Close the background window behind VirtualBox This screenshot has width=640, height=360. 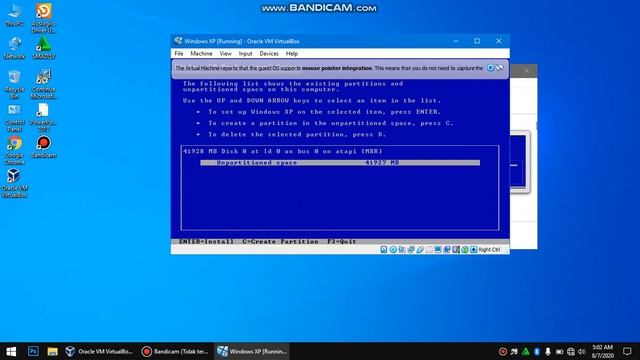[x=527, y=70]
